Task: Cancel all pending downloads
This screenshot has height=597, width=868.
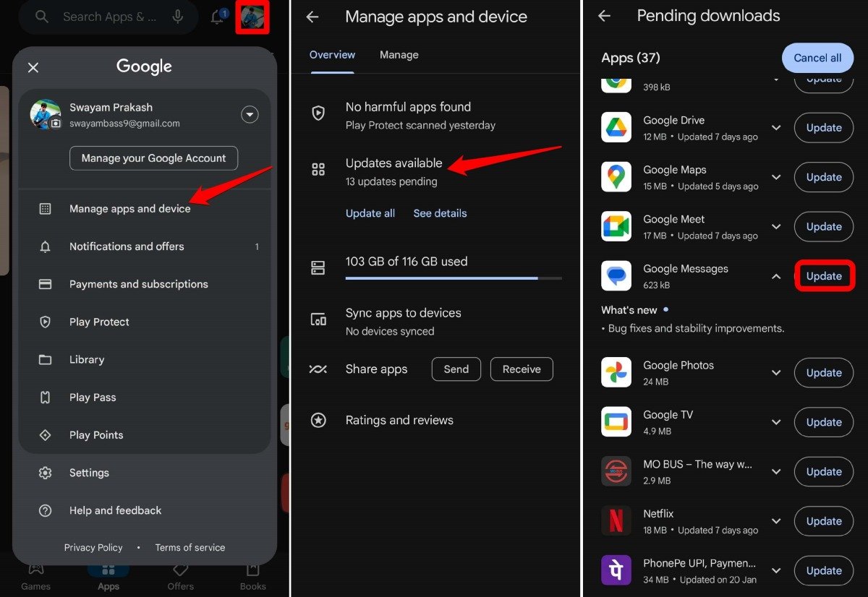Action: [817, 58]
